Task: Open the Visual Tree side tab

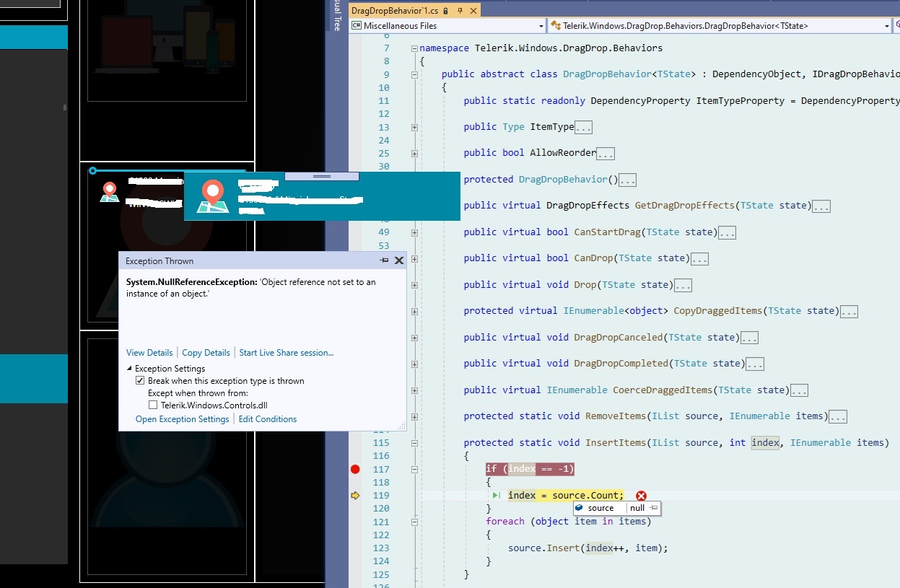Action: point(336,16)
